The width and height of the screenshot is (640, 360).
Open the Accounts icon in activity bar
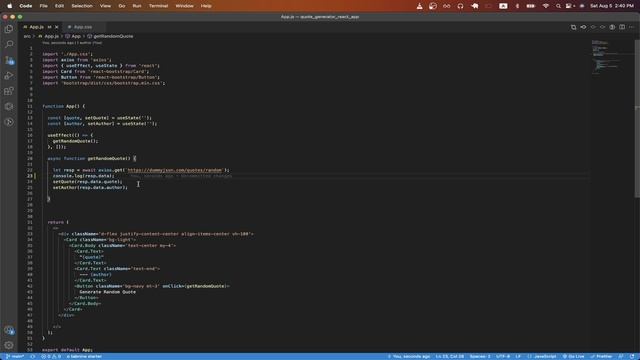(9, 330)
